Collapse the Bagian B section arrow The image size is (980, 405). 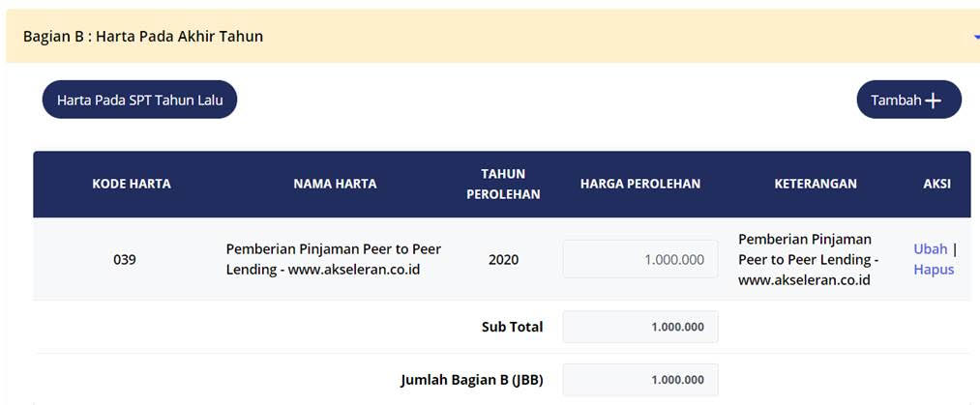pos(975,37)
